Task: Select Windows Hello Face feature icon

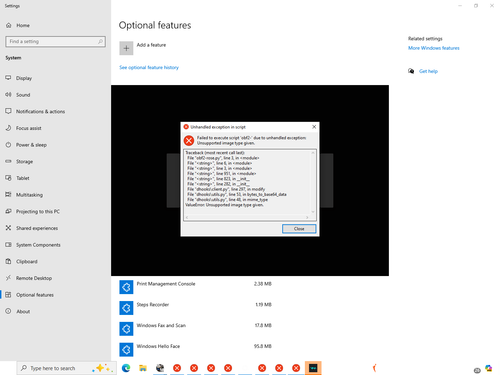Action: point(126,350)
